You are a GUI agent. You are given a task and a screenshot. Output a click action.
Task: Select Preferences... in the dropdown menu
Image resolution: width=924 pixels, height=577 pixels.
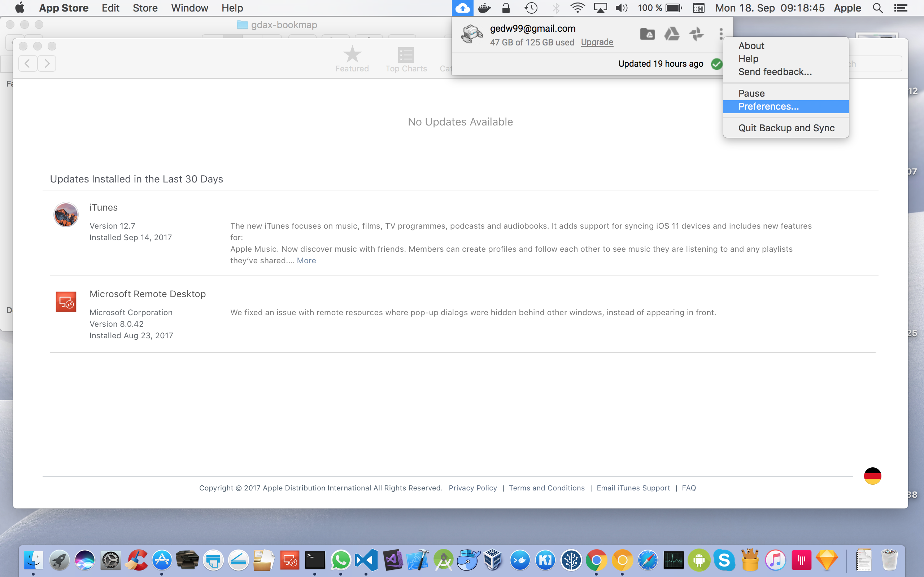tap(768, 106)
